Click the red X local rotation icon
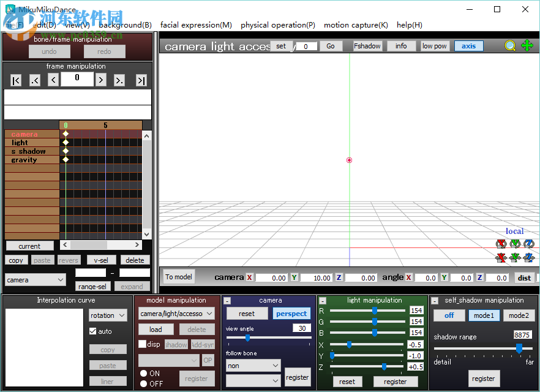This screenshot has width=540, height=392. pos(501,244)
